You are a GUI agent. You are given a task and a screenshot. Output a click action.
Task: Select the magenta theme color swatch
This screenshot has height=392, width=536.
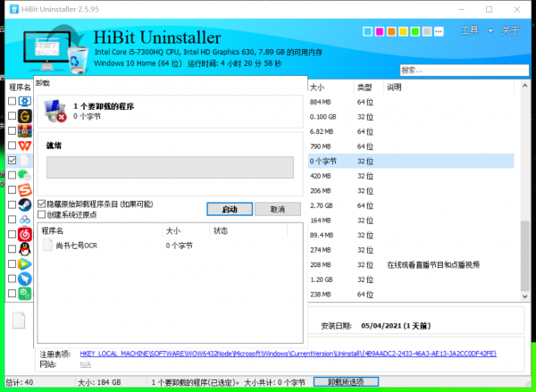coord(380,33)
